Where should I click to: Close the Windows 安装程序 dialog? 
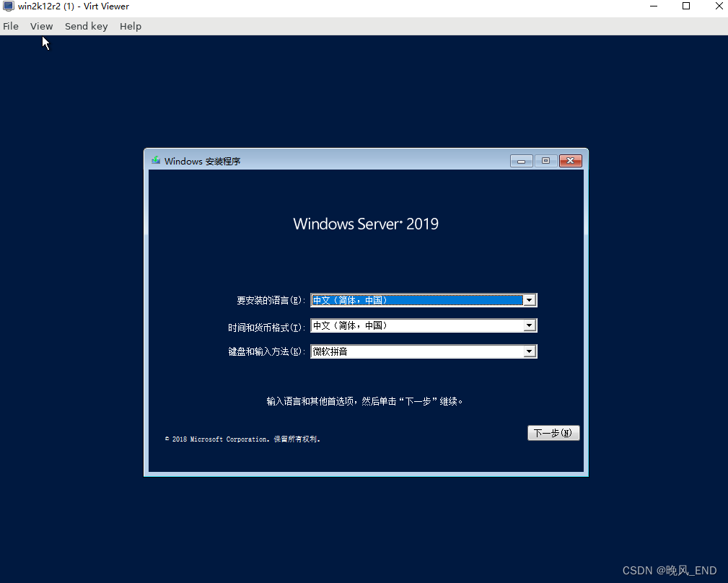570,161
